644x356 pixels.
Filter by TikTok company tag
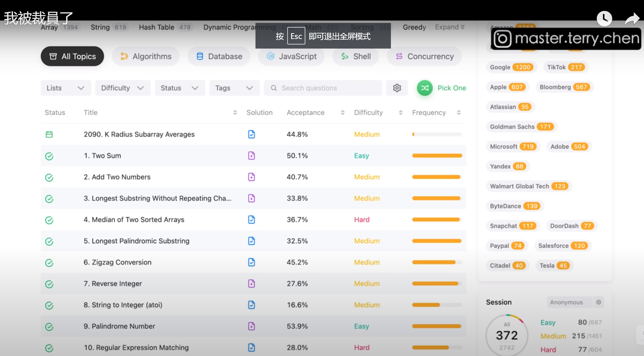click(x=566, y=67)
